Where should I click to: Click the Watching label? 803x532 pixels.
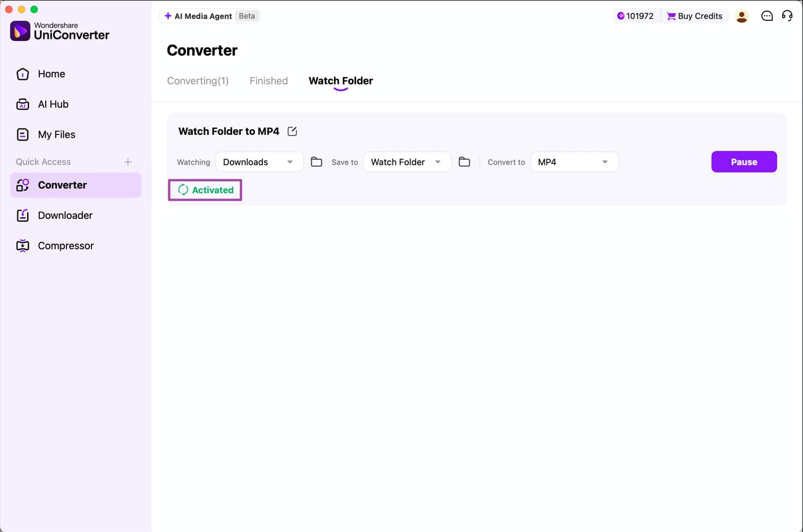coord(193,162)
